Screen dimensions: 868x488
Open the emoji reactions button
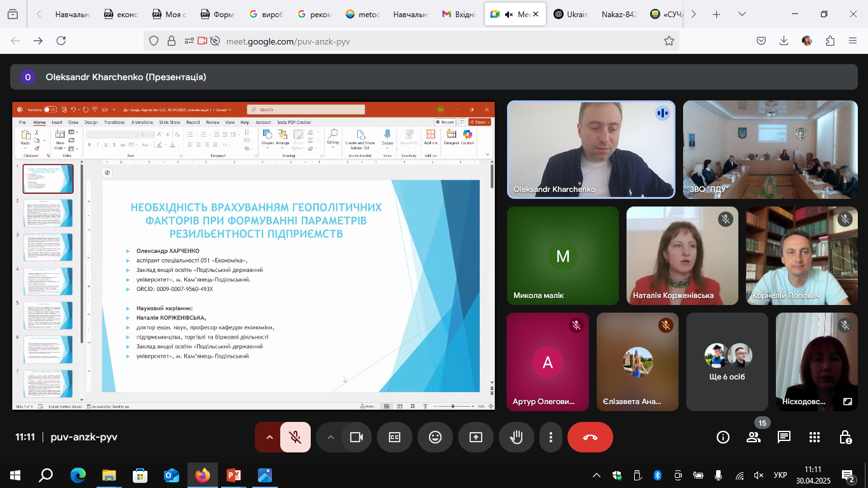(435, 437)
